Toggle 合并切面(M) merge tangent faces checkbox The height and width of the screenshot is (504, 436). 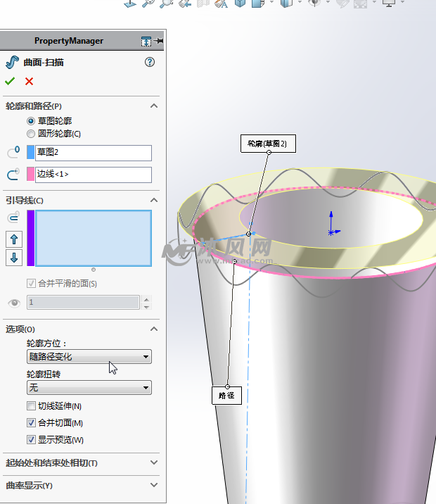pyautogui.click(x=31, y=422)
